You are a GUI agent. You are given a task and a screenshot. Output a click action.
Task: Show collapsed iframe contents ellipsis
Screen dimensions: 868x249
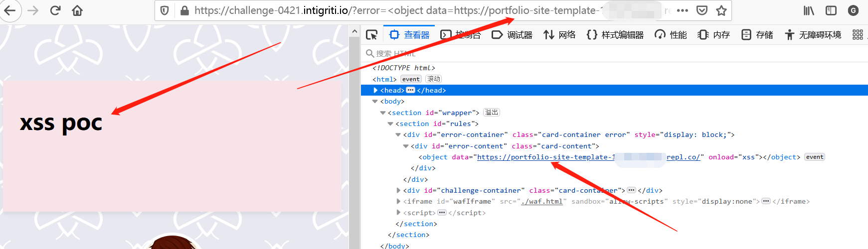[x=766, y=202]
